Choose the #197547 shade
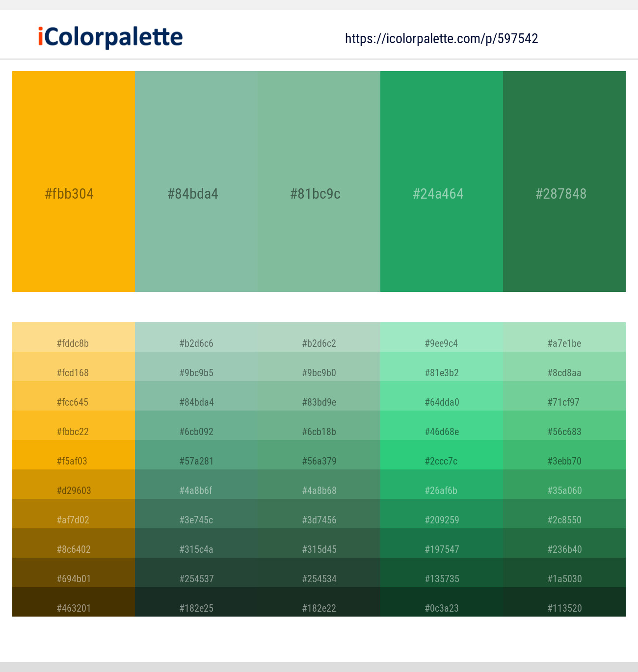The width and height of the screenshot is (638, 672). [x=442, y=543]
